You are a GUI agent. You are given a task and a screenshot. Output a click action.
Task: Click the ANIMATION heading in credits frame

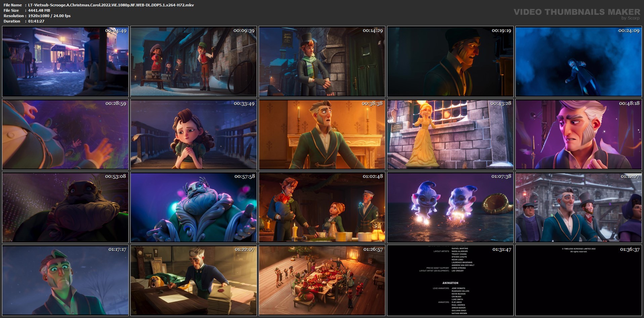tap(450, 283)
